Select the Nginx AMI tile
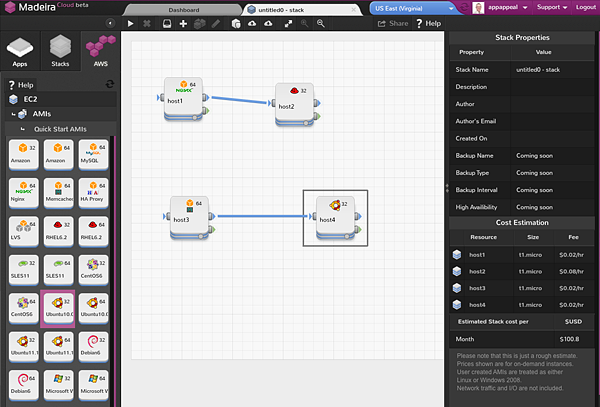Viewport: 600px width, 407px height. pyautogui.click(x=23, y=193)
